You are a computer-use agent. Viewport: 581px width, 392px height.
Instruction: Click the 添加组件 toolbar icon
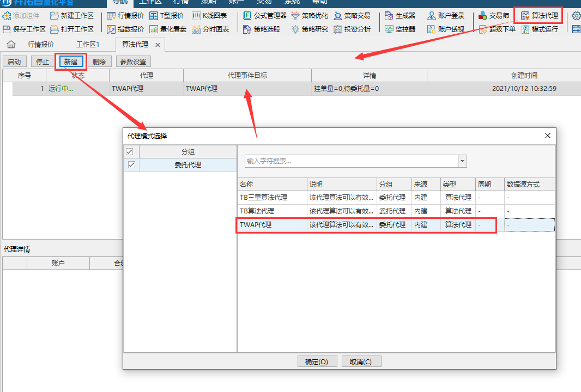point(21,16)
